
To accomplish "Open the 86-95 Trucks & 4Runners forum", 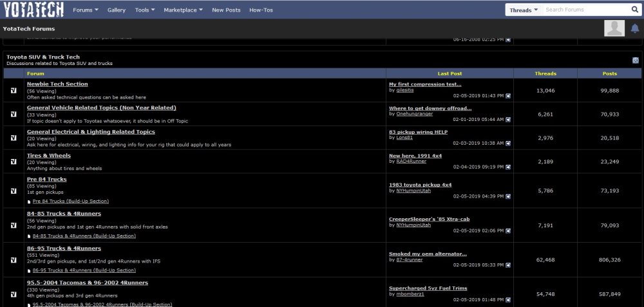I will click(64, 248).
